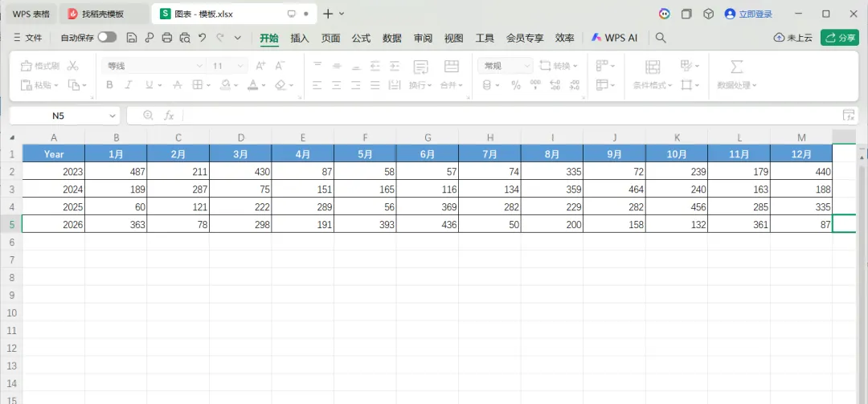868x404 pixels.
Task: Click the Share (分享) button
Action: click(x=840, y=38)
